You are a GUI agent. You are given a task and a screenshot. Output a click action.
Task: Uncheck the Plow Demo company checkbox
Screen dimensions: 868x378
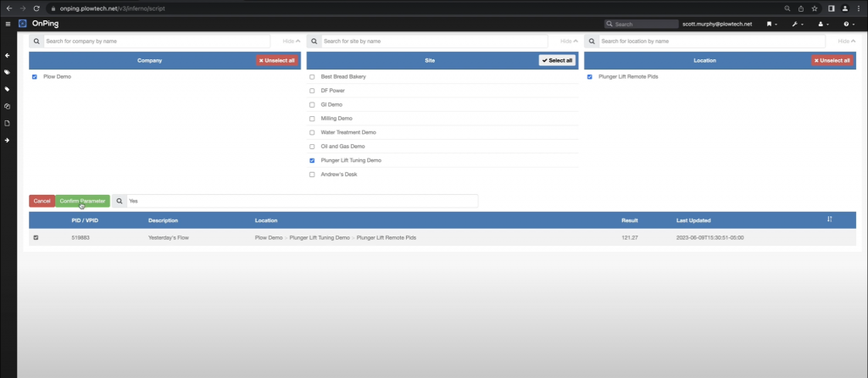point(34,77)
